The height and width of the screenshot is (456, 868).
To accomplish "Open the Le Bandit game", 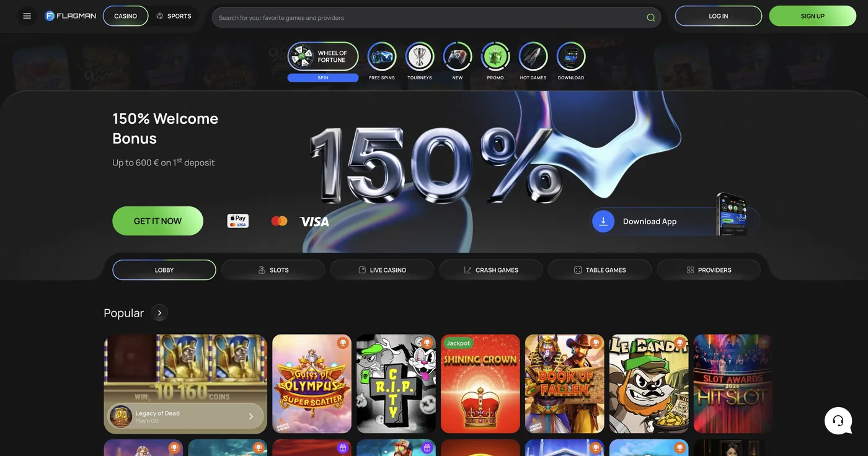I will 649,384.
